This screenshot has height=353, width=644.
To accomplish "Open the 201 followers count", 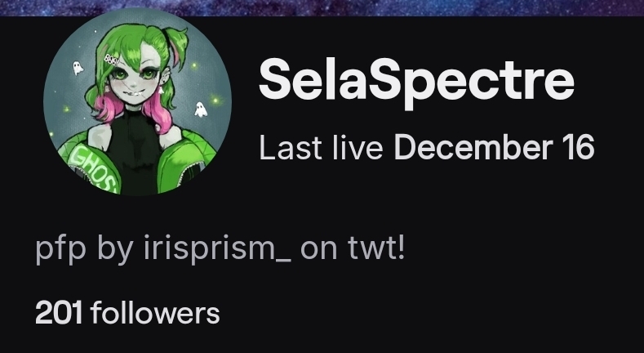I will point(127,313).
